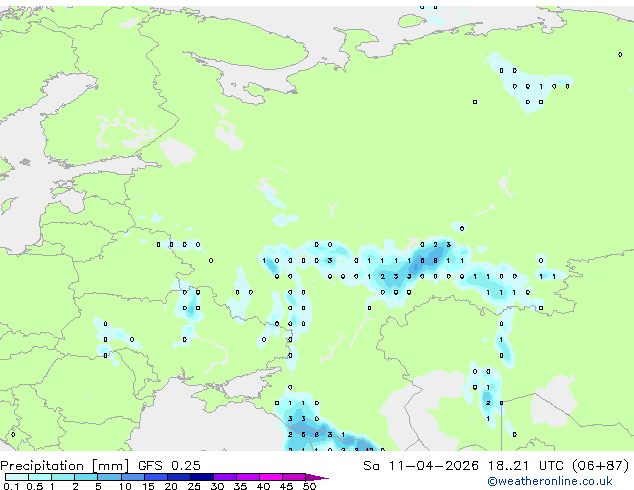This screenshot has width=634, height=490.
Task: Select the legend swatch between 1 and 2
Action: pos(63,477)
